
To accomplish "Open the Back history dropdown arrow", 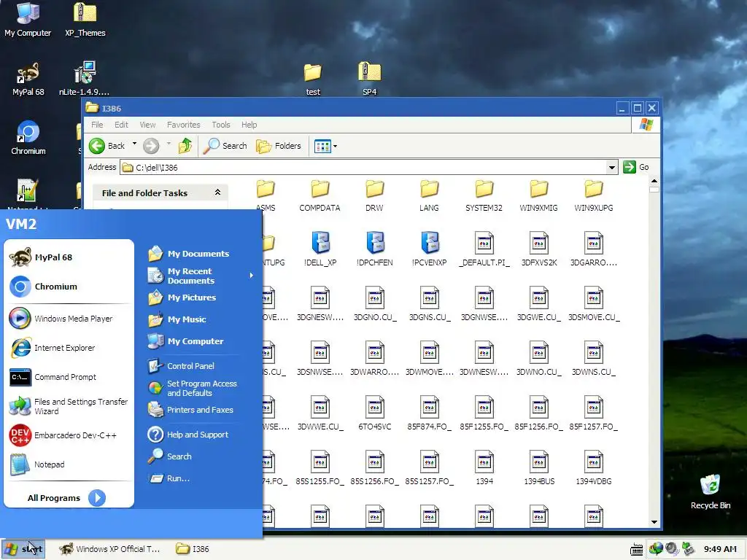I will coord(134,144).
